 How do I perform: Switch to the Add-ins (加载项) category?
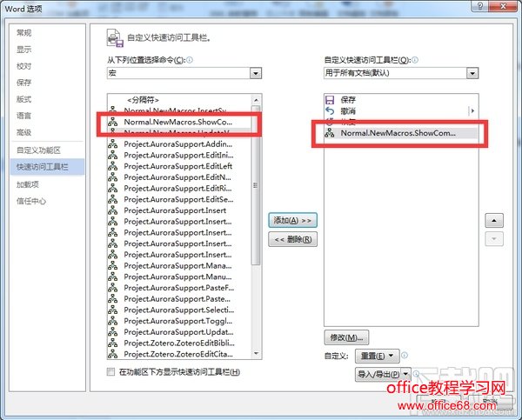tap(28, 184)
